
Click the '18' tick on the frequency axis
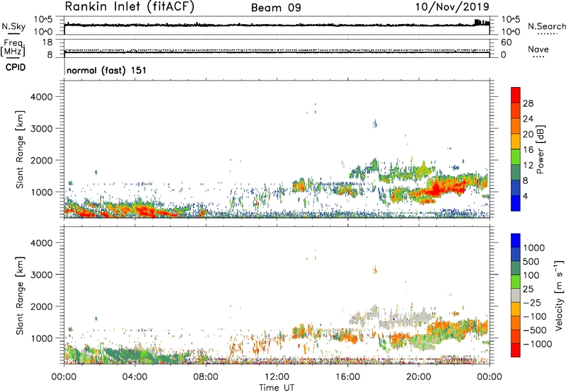click(47, 42)
